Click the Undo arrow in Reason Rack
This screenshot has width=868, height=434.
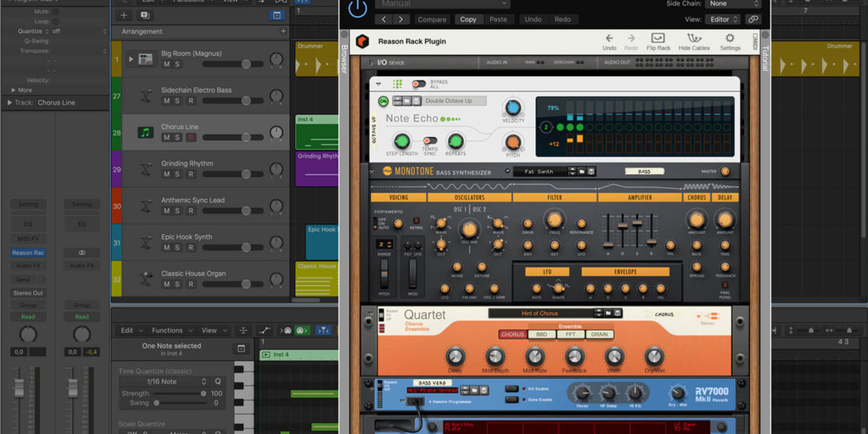click(x=609, y=39)
